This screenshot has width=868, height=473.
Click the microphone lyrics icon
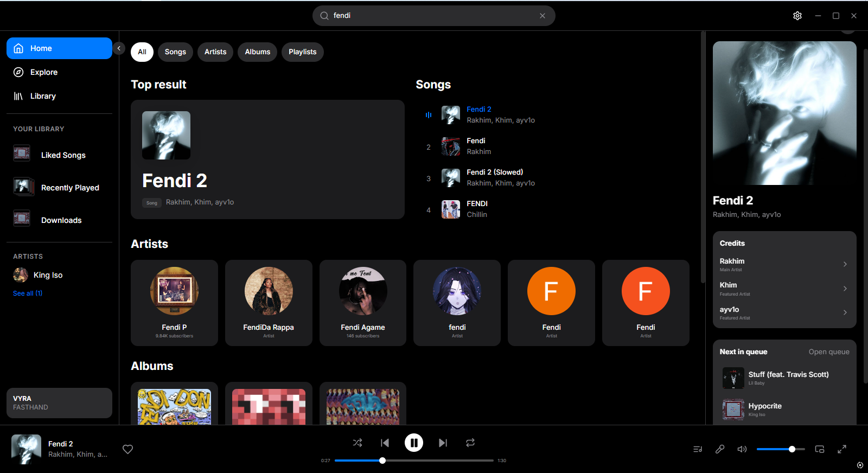720,449
